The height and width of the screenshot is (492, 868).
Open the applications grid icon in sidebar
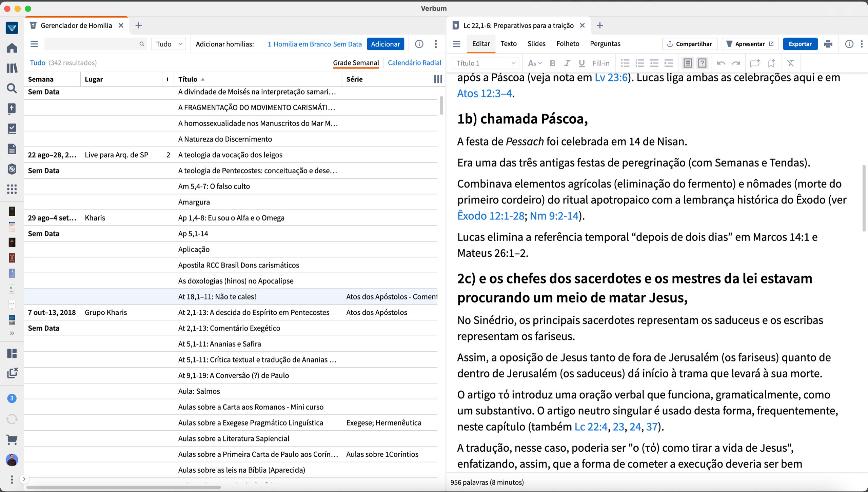pyautogui.click(x=12, y=189)
